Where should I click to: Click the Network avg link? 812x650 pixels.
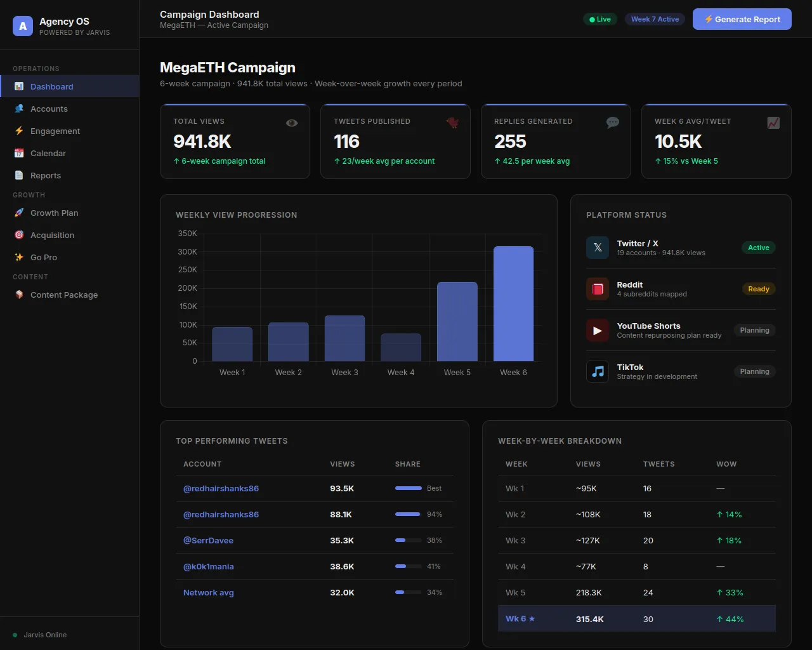209,592
